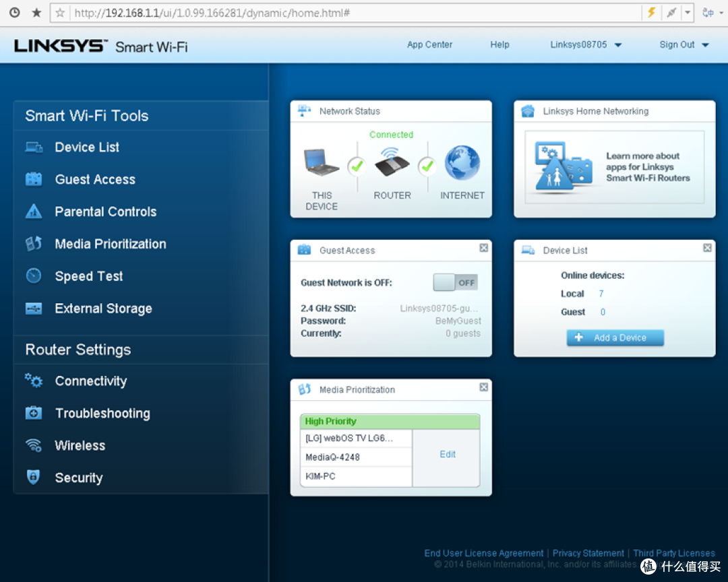728x582 pixels.
Task: Click the Linksys08705-gu... SSID value
Action: (439, 308)
